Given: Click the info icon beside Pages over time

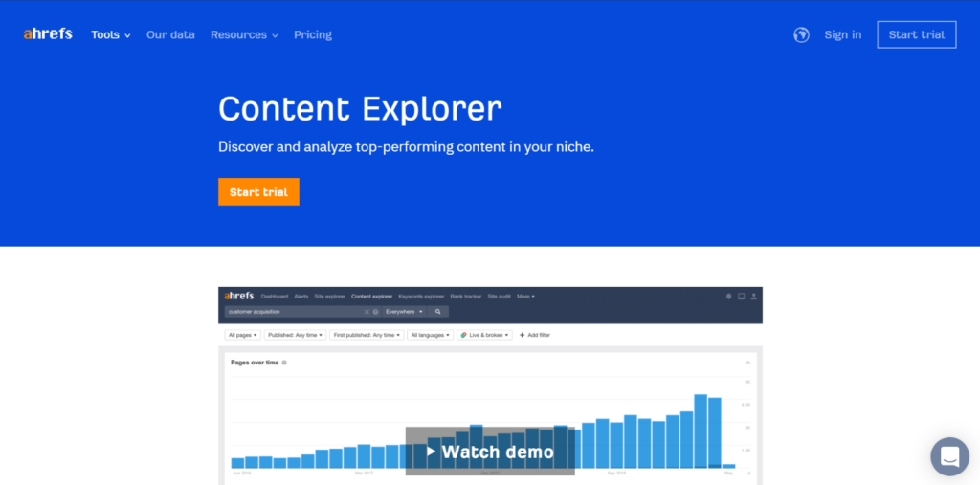Looking at the screenshot, I should [x=284, y=363].
